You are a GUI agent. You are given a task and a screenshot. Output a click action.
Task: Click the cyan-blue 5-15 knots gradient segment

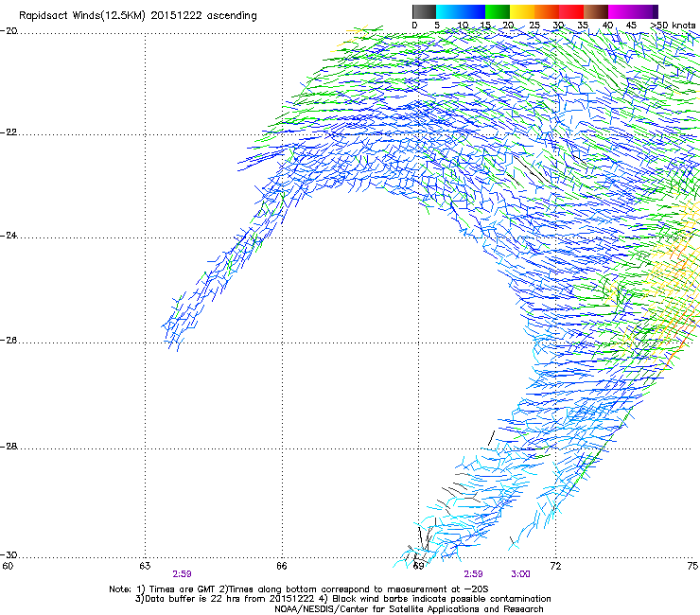(x=461, y=11)
